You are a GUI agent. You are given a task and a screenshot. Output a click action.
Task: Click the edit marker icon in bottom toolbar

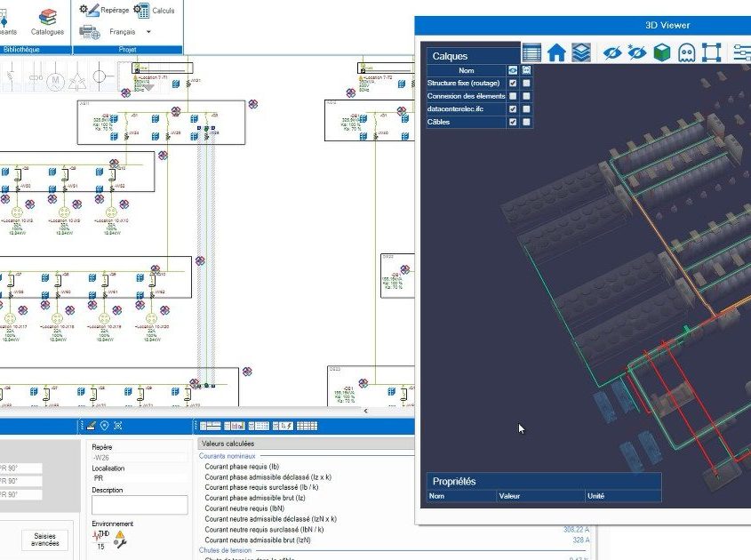(91, 426)
